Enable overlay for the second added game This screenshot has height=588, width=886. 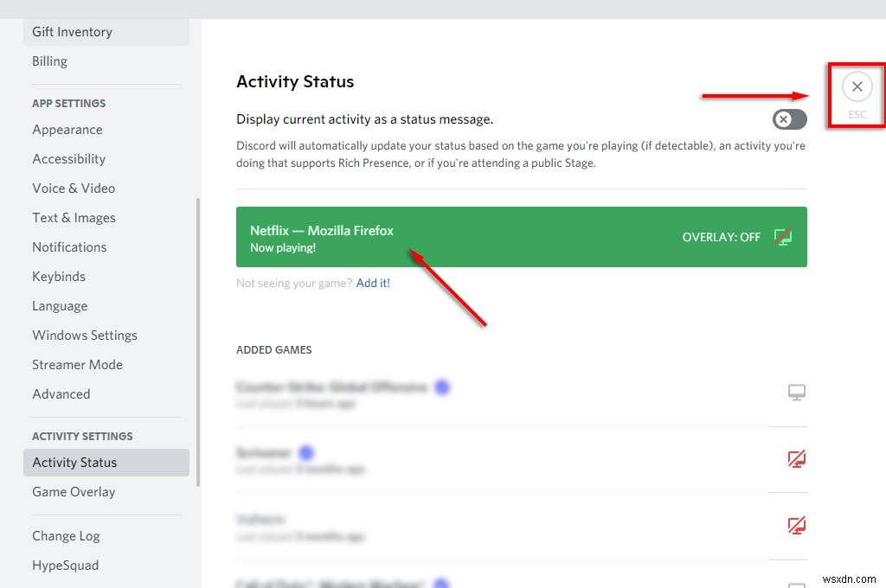point(795,458)
